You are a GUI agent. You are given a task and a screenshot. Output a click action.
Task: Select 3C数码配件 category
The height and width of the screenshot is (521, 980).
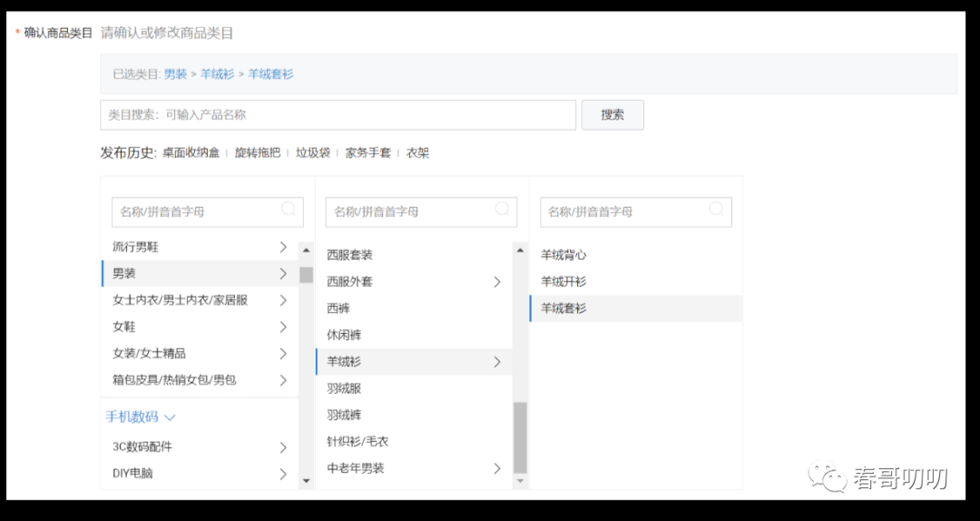coord(200,447)
